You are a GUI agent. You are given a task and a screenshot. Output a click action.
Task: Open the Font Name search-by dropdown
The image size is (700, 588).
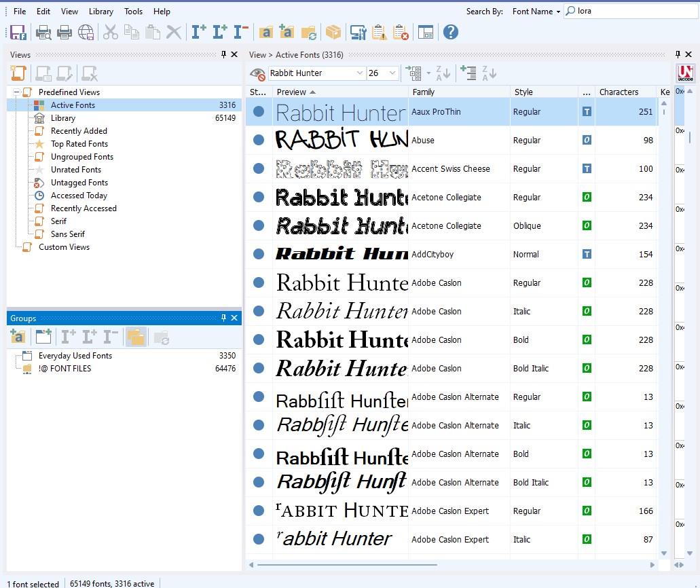click(x=536, y=11)
